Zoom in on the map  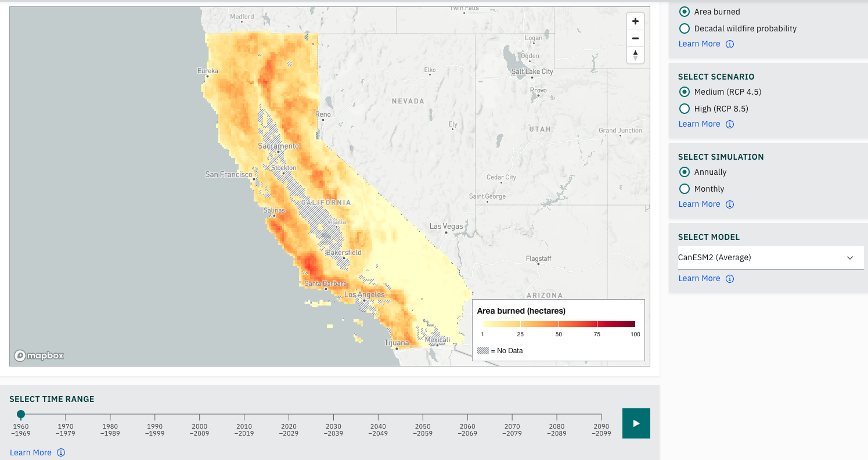(x=635, y=21)
